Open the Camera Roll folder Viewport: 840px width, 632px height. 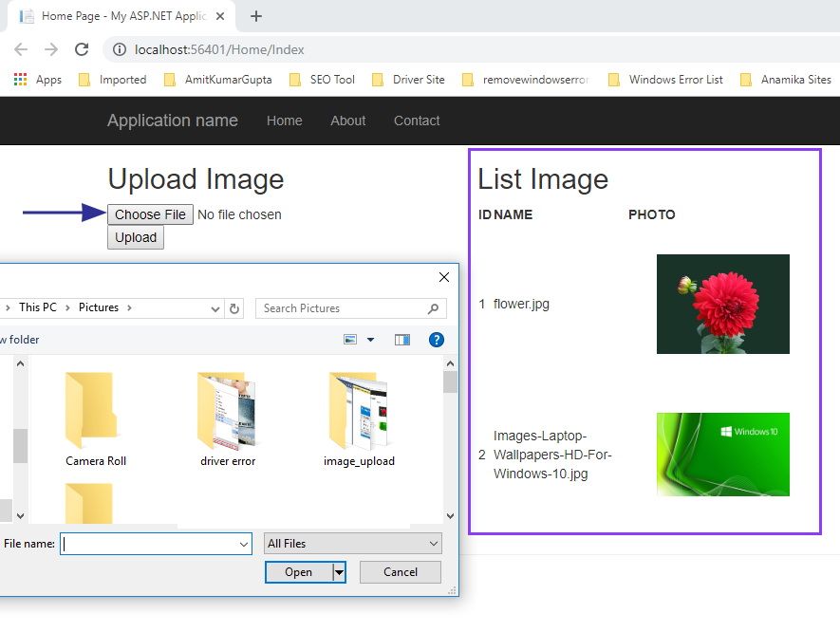click(95, 418)
